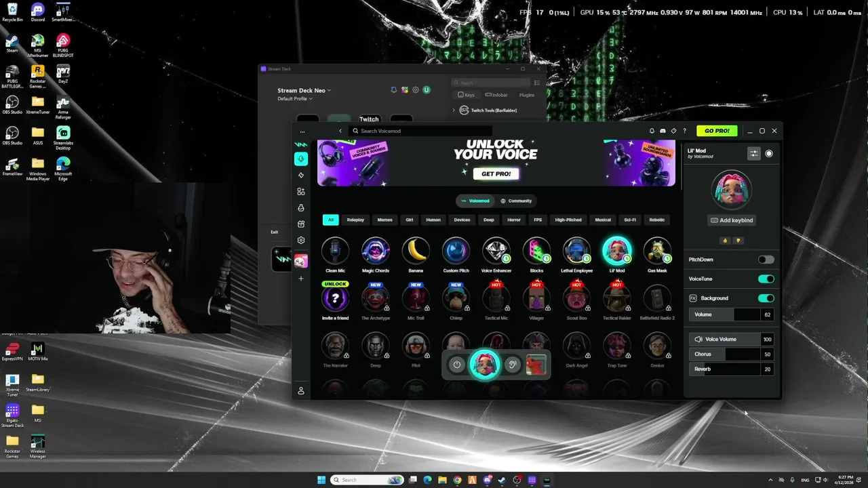Open the Default Profile dropdown in Stream Deck

pos(295,99)
